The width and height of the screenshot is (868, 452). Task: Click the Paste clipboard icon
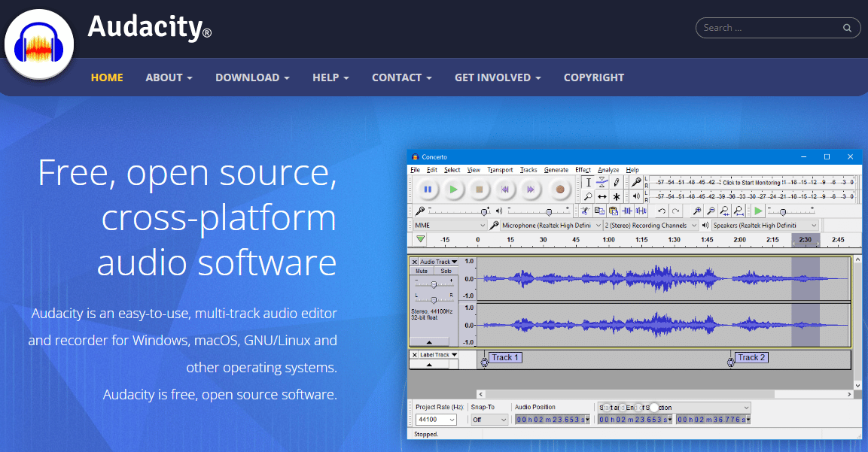(x=613, y=211)
